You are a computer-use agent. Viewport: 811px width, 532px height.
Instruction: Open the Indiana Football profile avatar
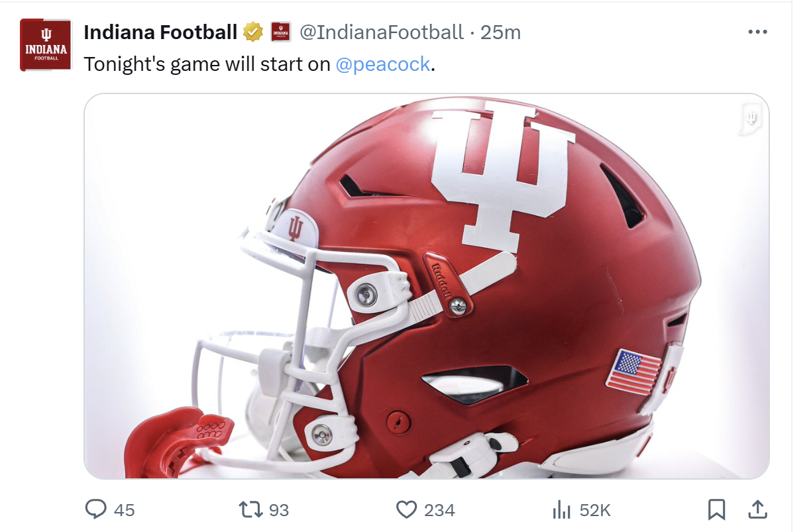(x=46, y=45)
